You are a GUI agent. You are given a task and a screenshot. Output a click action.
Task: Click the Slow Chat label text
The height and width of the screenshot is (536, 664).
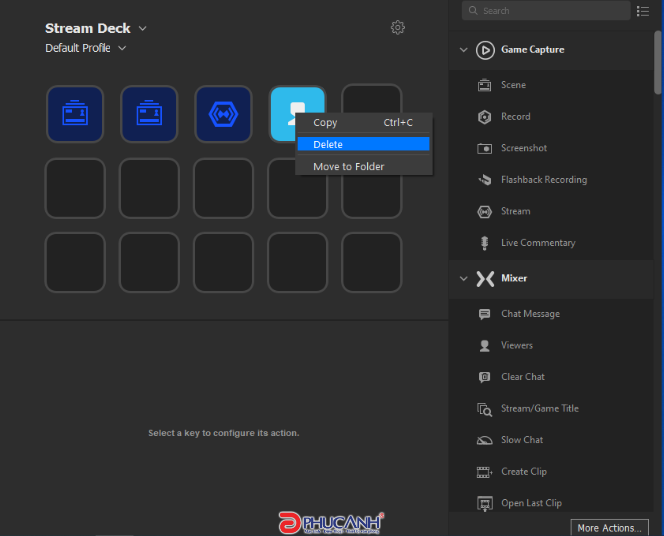[x=522, y=440]
